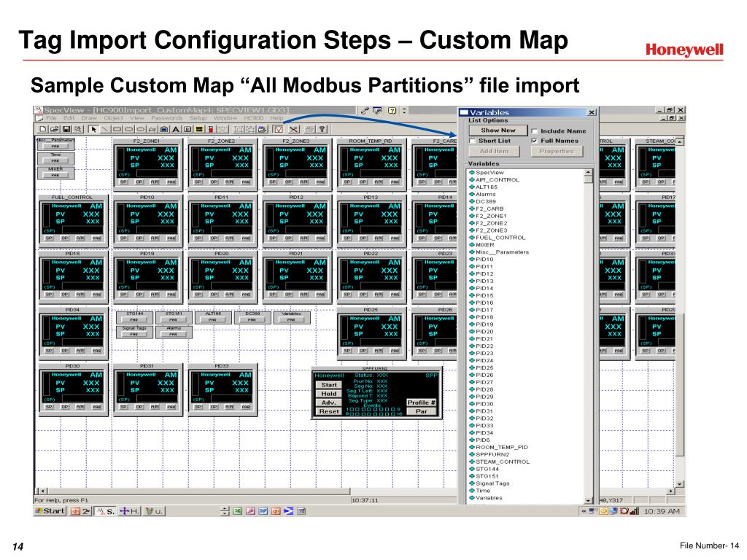Image resolution: width=747 pixels, height=560 pixels.
Task: Select Time in the variables list
Action: pyautogui.click(x=483, y=491)
